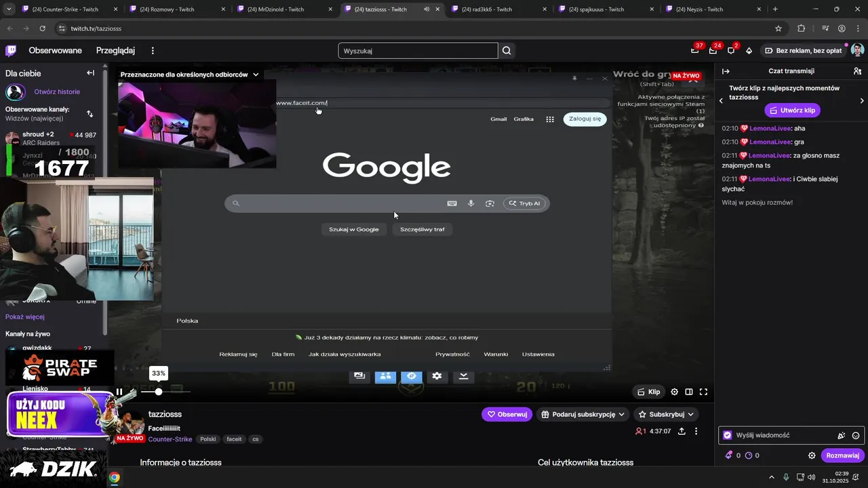Click Pokaż więcej in sidebar
Viewport: 868px width, 488px height.
25,317
